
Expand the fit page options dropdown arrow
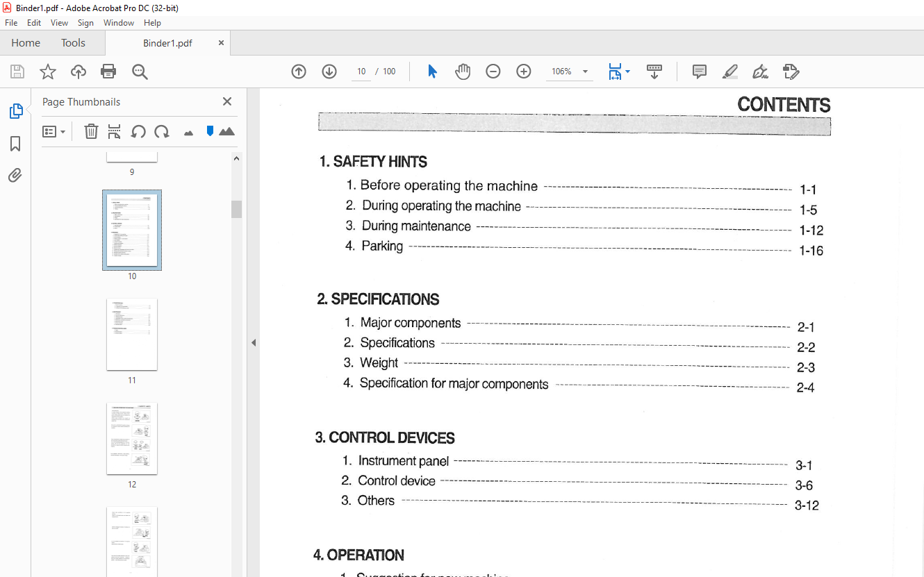(628, 72)
